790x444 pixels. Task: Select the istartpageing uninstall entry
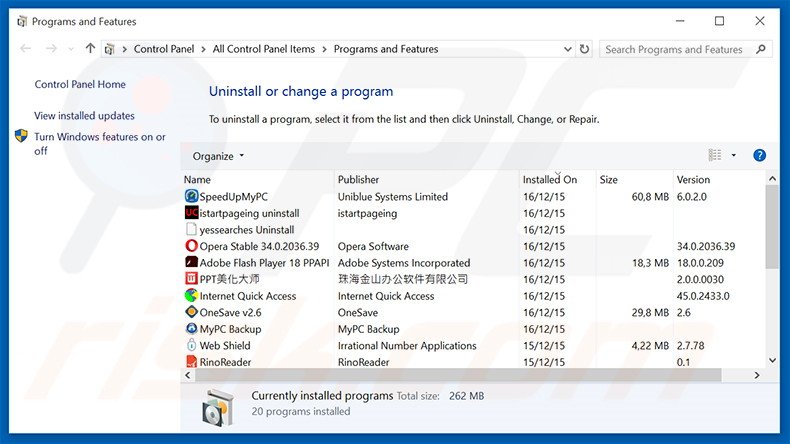coord(249,213)
